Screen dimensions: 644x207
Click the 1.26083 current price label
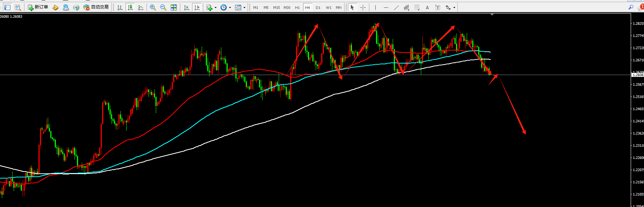(637, 75)
